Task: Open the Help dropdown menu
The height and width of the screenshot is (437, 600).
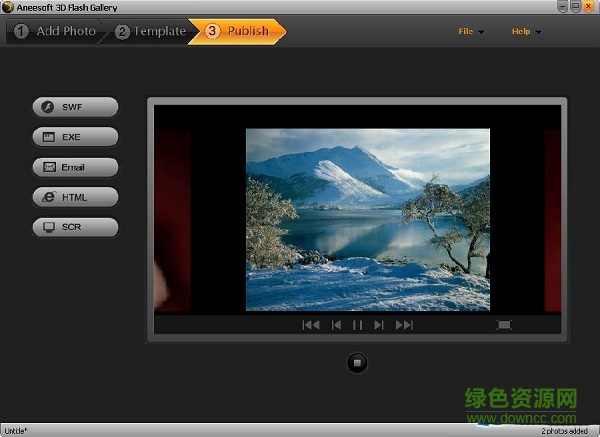Action: click(526, 31)
